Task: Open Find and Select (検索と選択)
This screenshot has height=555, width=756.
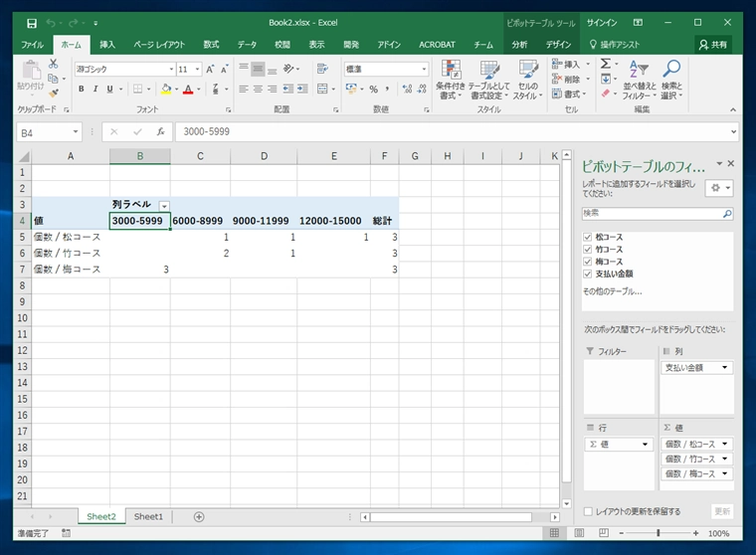Action: (671, 80)
